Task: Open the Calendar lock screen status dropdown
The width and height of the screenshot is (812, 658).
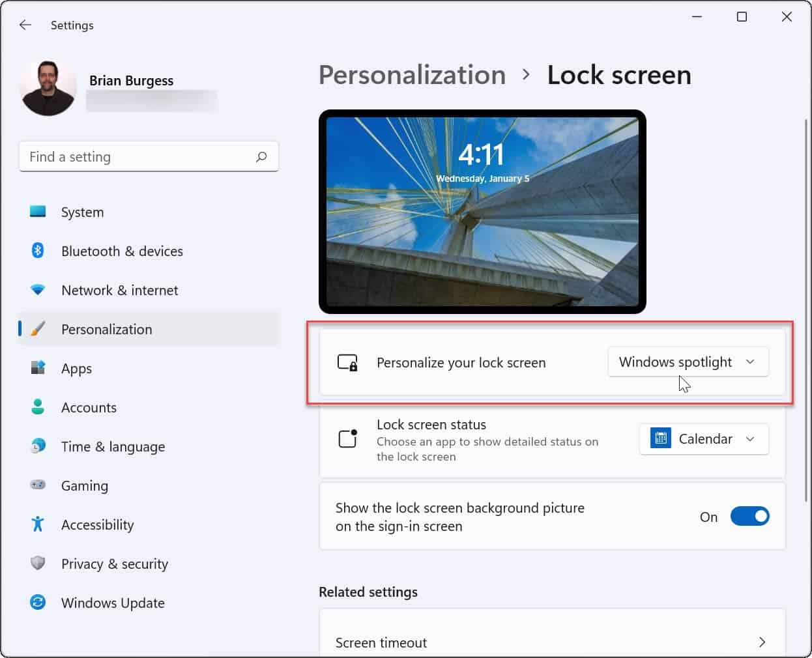Action: point(703,438)
